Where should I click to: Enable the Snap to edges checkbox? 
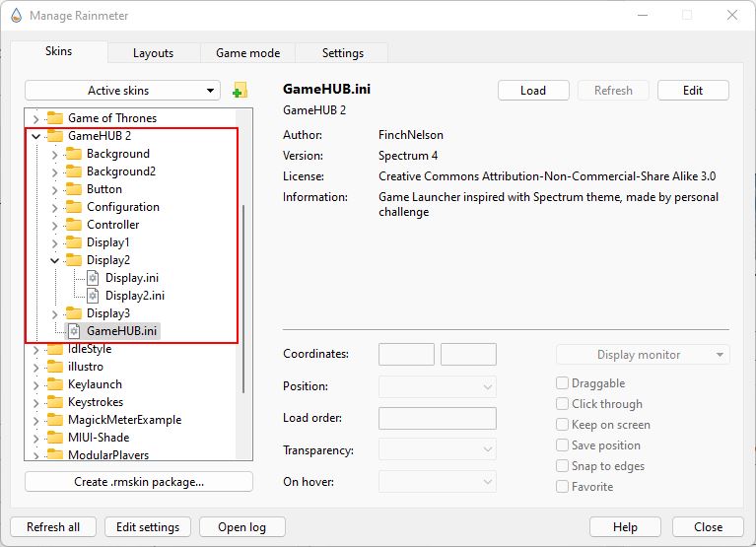point(562,466)
